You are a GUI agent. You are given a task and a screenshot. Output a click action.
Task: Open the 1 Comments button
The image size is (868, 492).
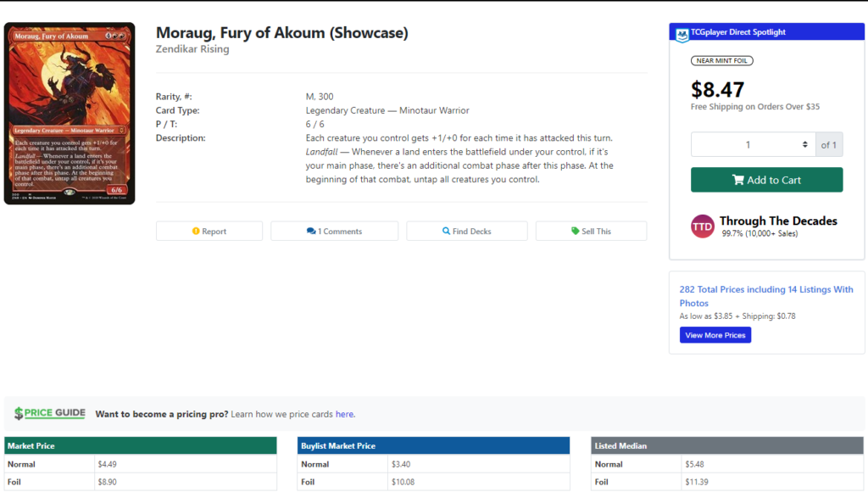[334, 231]
